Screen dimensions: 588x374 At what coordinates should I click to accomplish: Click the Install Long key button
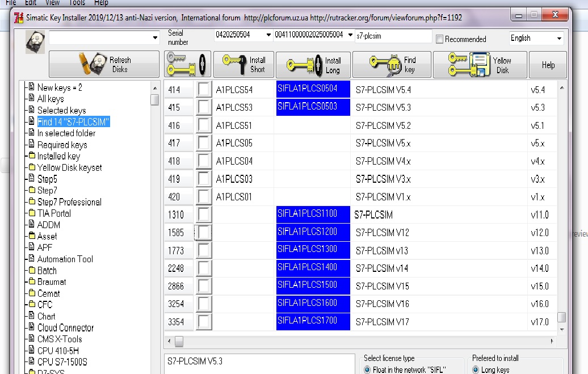[313, 65]
